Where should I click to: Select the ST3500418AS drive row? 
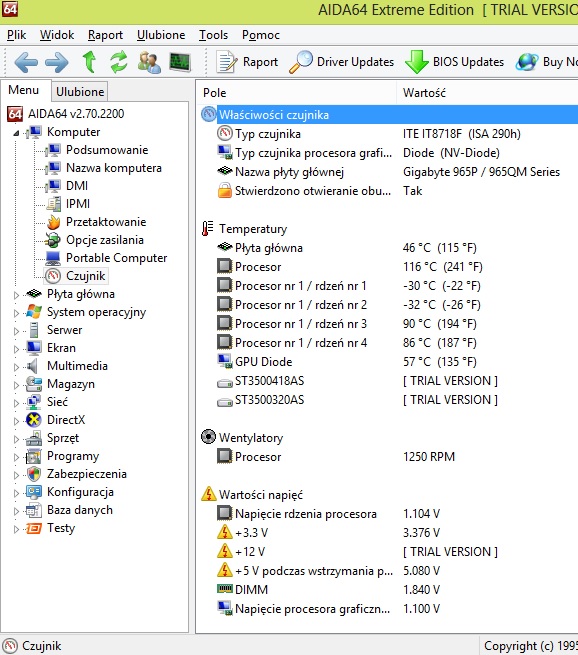click(388, 381)
